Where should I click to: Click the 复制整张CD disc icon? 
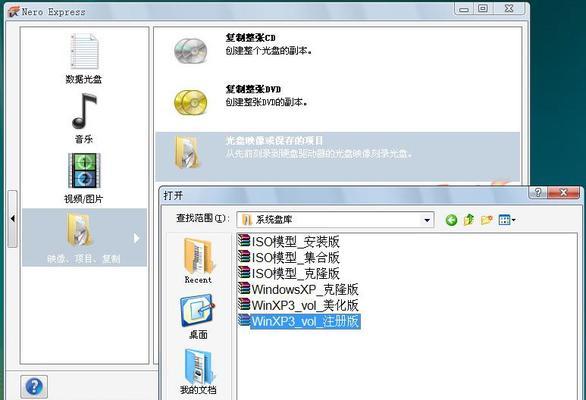191,51
